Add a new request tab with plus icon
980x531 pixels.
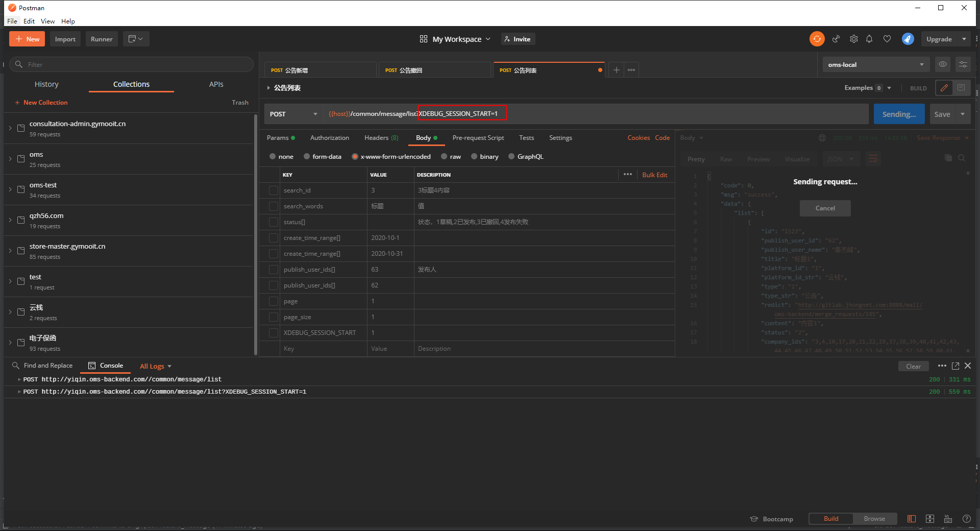pos(617,70)
